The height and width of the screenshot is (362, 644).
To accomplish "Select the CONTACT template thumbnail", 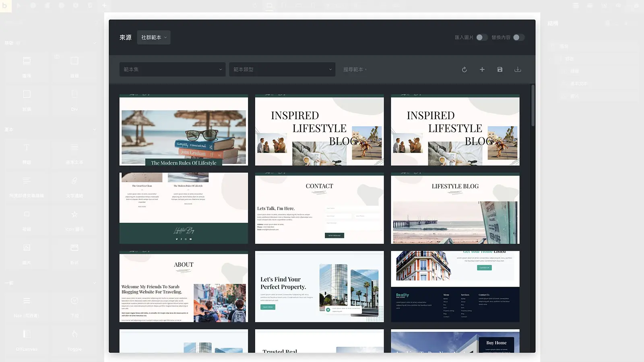I will click(319, 208).
